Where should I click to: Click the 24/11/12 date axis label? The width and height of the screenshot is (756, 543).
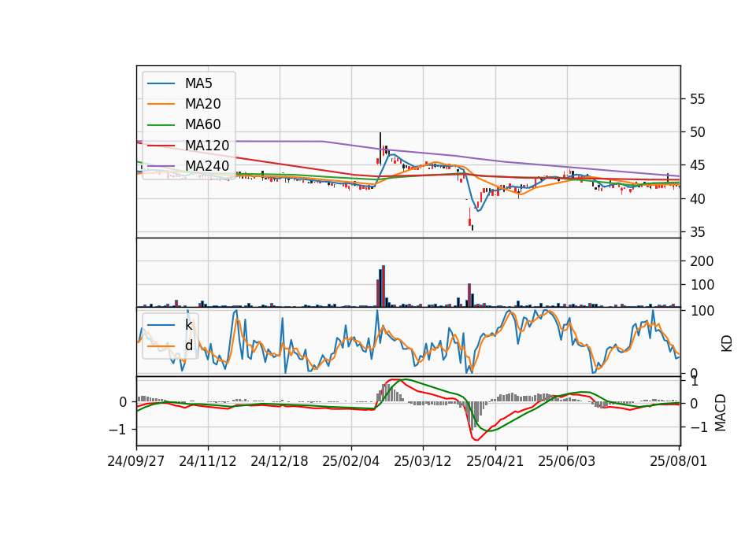pos(208,462)
